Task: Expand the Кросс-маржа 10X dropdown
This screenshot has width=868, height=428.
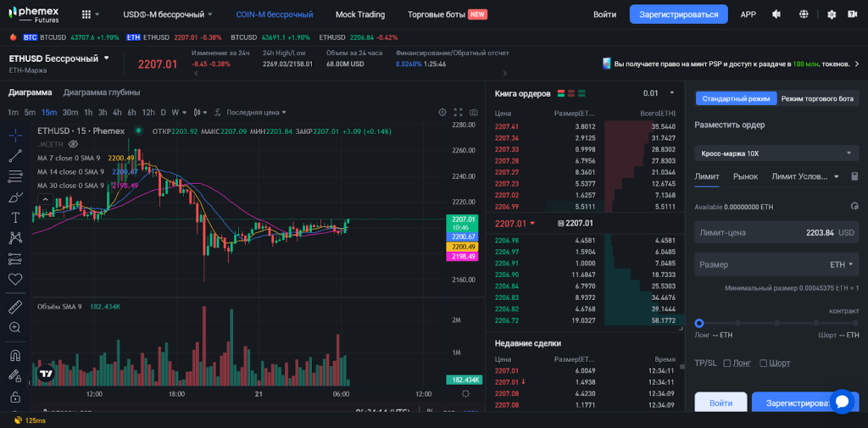Action: coord(776,153)
